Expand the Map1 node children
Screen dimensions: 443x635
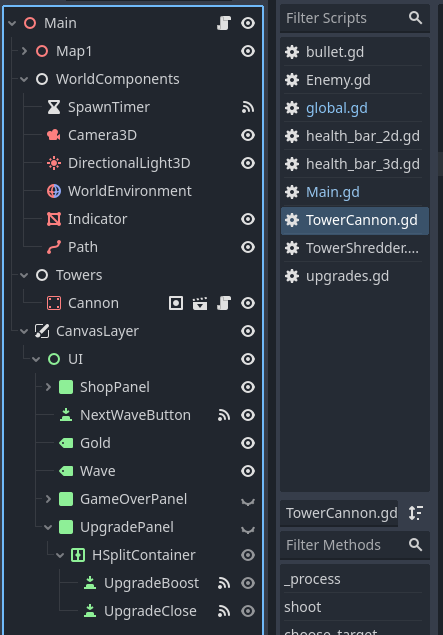point(24,51)
